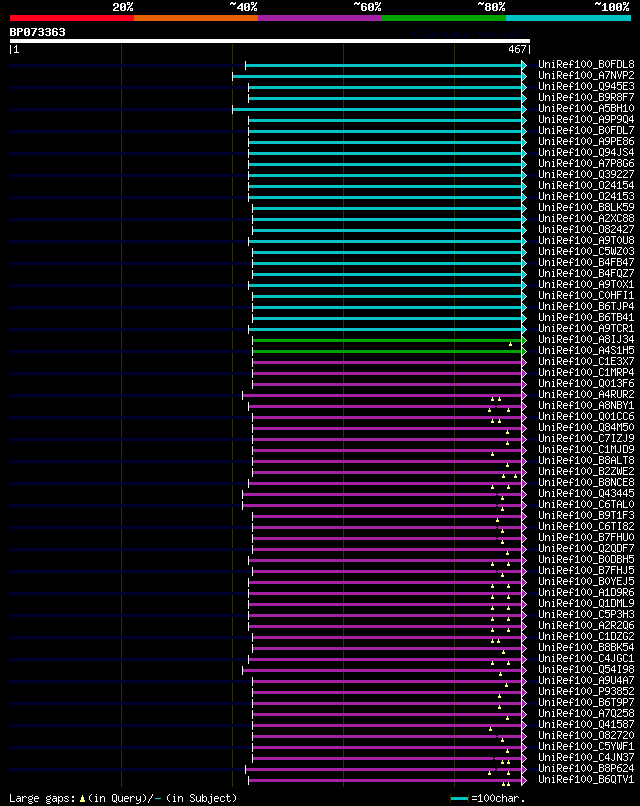Click the cyan ~100% identity color bar
This screenshot has width=640, height=806.
(x=569, y=18)
